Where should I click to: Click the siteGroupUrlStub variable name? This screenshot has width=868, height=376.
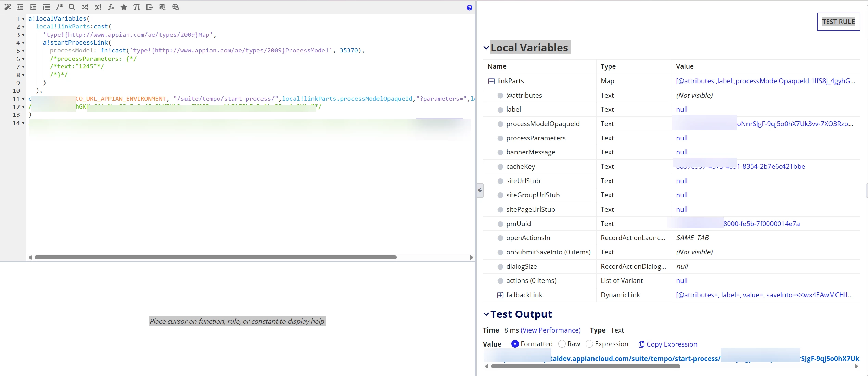click(x=533, y=195)
